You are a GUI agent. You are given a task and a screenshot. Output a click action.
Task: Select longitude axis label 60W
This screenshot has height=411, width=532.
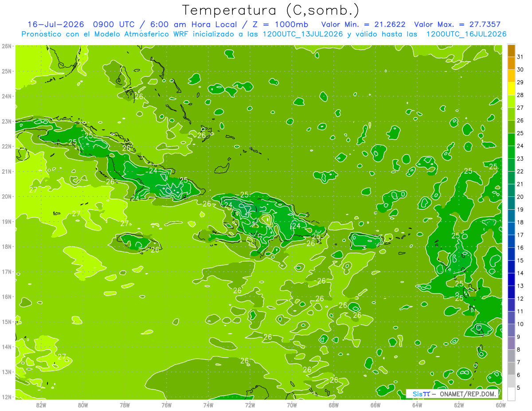point(501,405)
